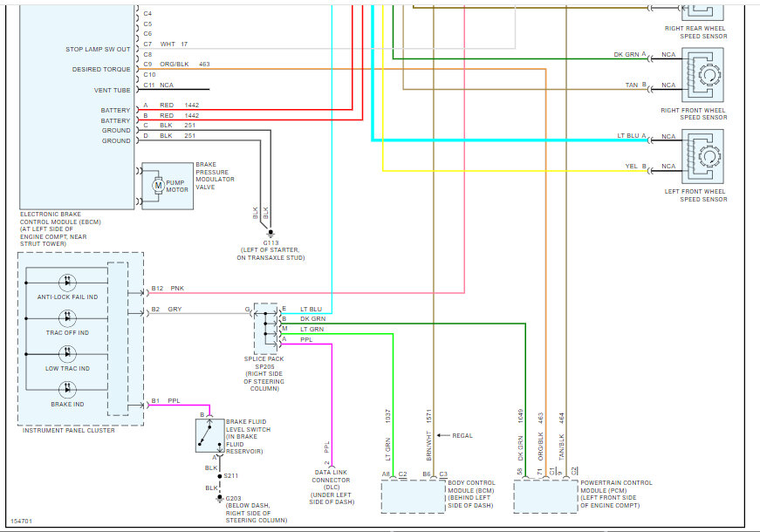Select the YEL B label near left front sensor
Image resolution: width=760 pixels, height=532 pixels.
coord(636,167)
